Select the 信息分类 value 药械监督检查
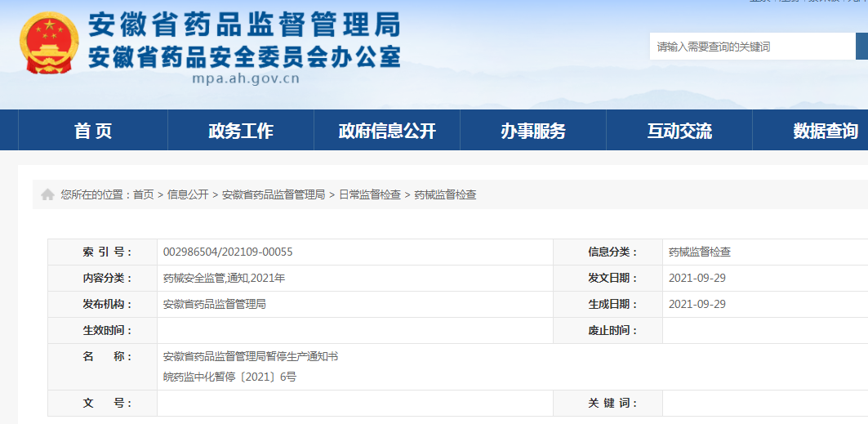Image resolution: width=868 pixels, height=424 pixels. pos(700,252)
